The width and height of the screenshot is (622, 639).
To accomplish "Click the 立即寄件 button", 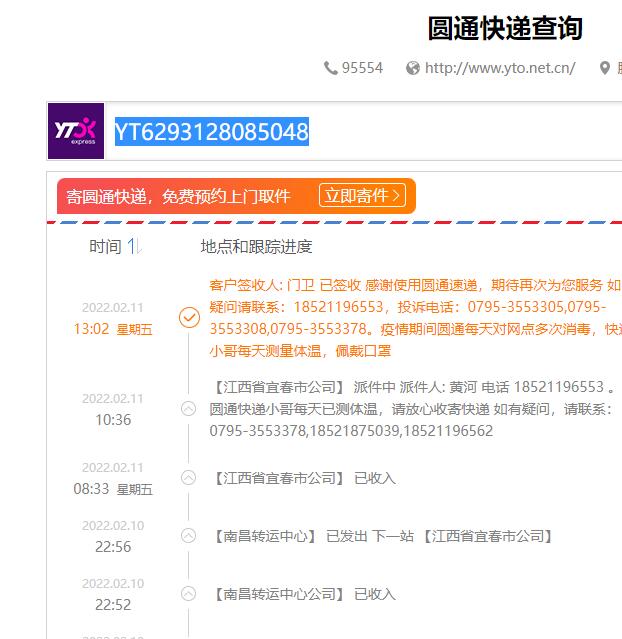I will [362, 196].
